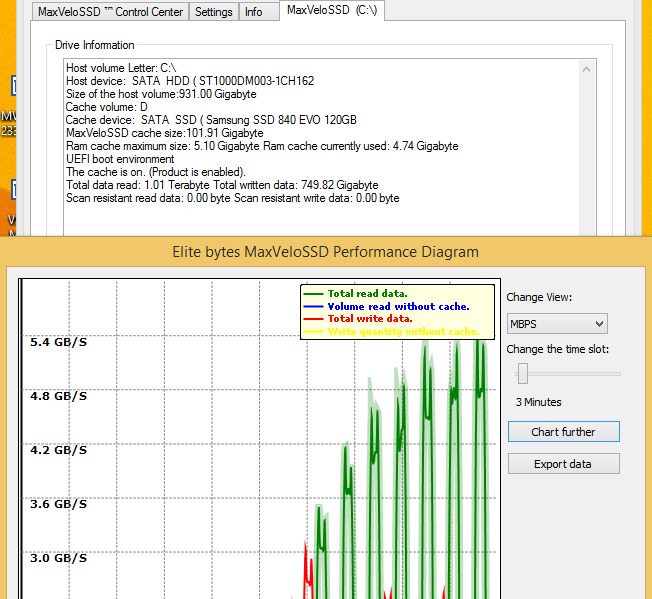
Task: Click Size of the host volume line
Action: tap(161, 94)
